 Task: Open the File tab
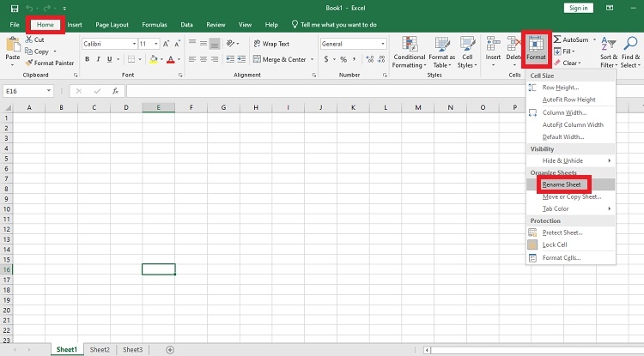15,25
